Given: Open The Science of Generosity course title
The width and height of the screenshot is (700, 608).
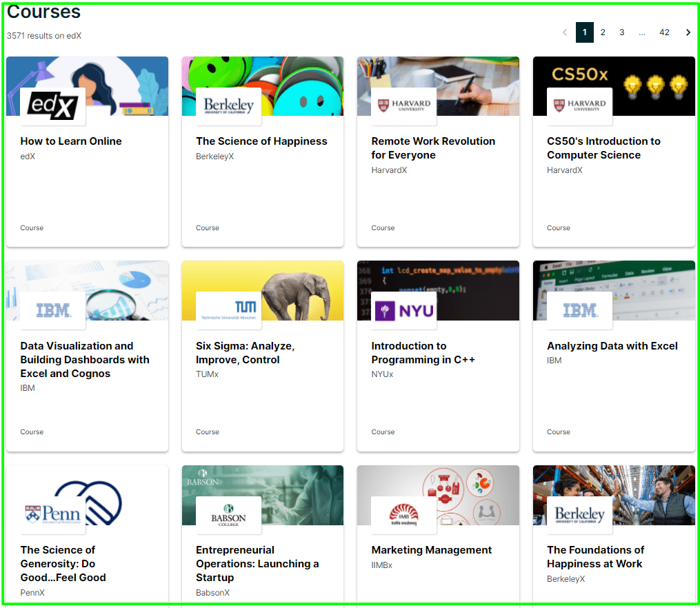Looking at the screenshot, I should pyautogui.click(x=63, y=564).
